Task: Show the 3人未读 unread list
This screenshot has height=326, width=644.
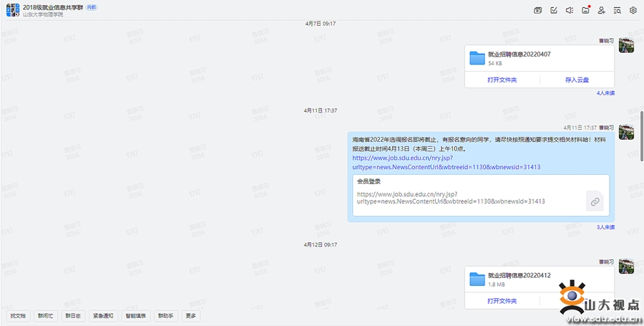Action: click(x=605, y=227)
